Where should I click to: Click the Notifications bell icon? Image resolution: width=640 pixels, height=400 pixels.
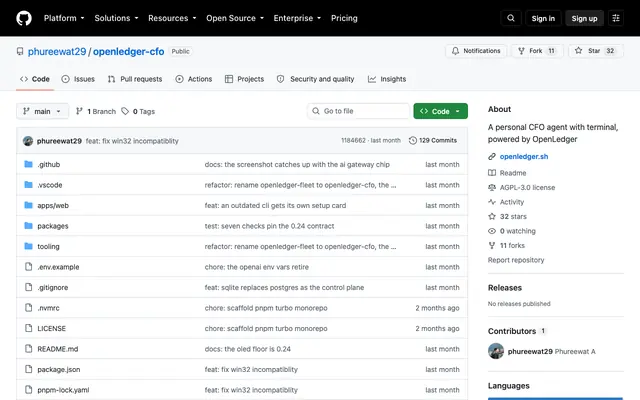(455, 51)
